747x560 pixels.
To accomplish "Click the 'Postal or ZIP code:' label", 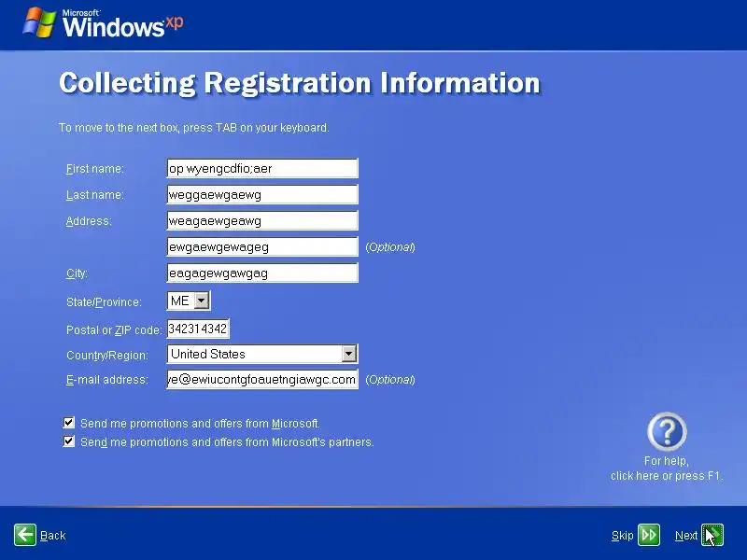I will pos(114,330).
